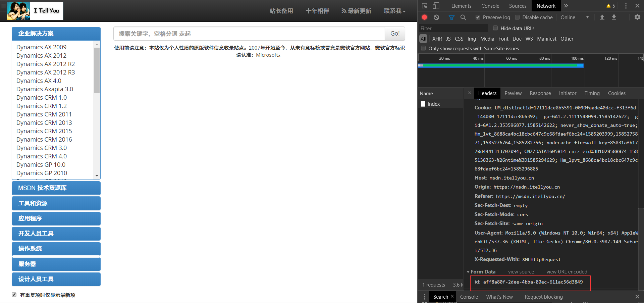Open the network search magnifier icon
This screenshot has width=644, height=303.
pyautogui.click(x=463, y=17)
